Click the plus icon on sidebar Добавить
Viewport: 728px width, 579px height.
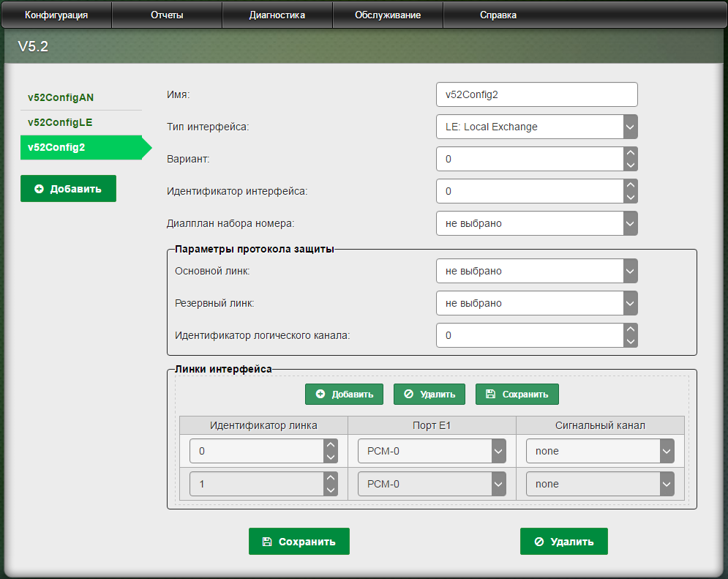(x=40, y=189)
